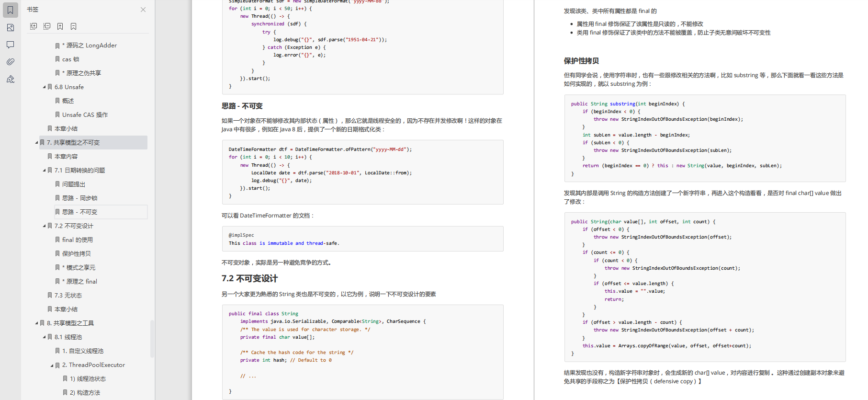Collapse the 2. ThreadPoolExecutor node

[x=52, y=365]
